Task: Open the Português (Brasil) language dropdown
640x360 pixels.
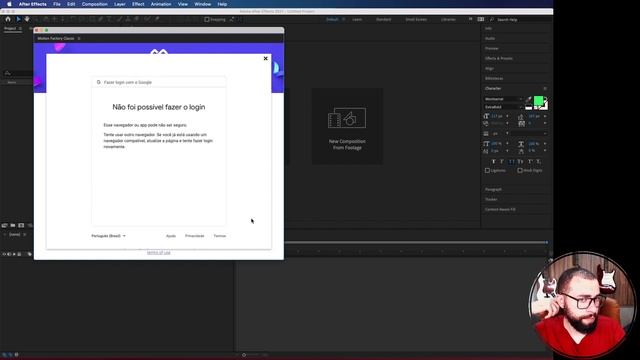Action: coord(108,236)
